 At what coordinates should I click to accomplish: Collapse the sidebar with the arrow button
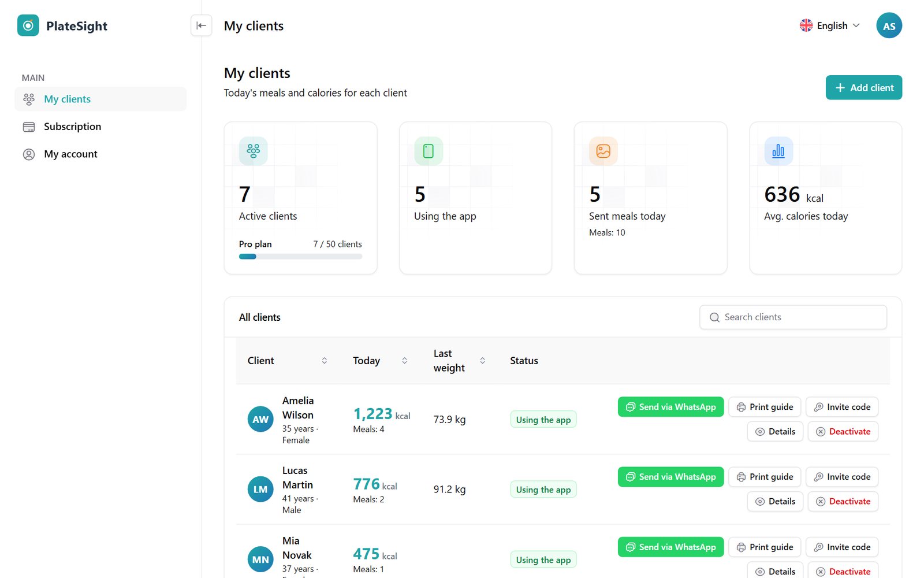(201, 25)
